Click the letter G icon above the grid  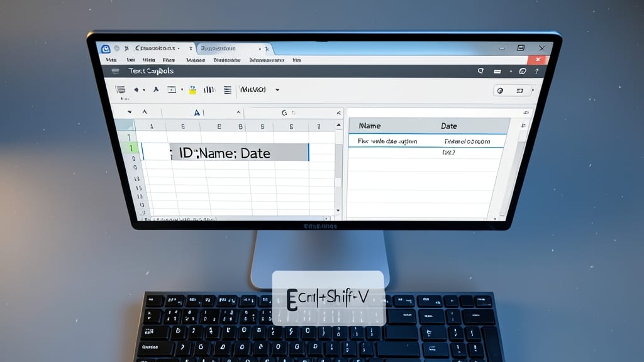(284, 112)
